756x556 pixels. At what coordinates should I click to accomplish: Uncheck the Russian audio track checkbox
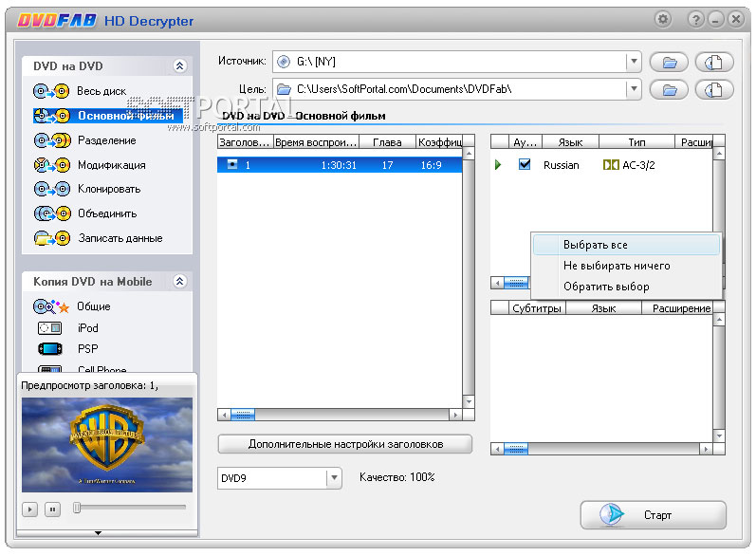coord(525,164)
